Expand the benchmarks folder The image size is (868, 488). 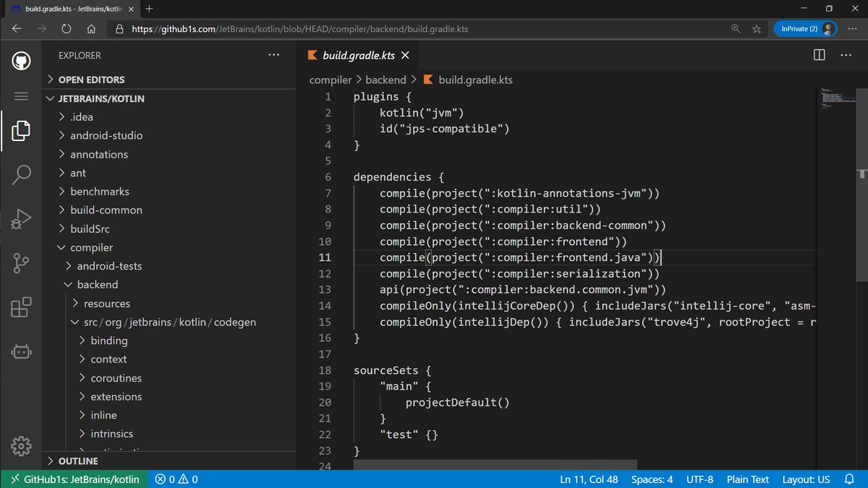pos(170,192)
